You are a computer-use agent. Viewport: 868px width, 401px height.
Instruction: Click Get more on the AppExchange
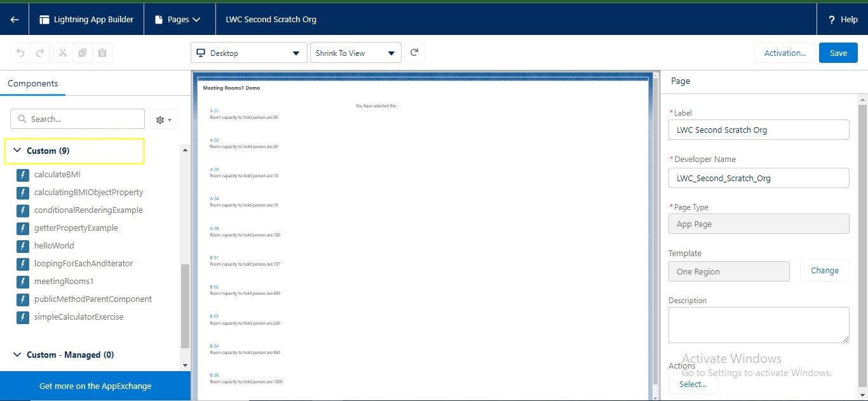(95, 386)
